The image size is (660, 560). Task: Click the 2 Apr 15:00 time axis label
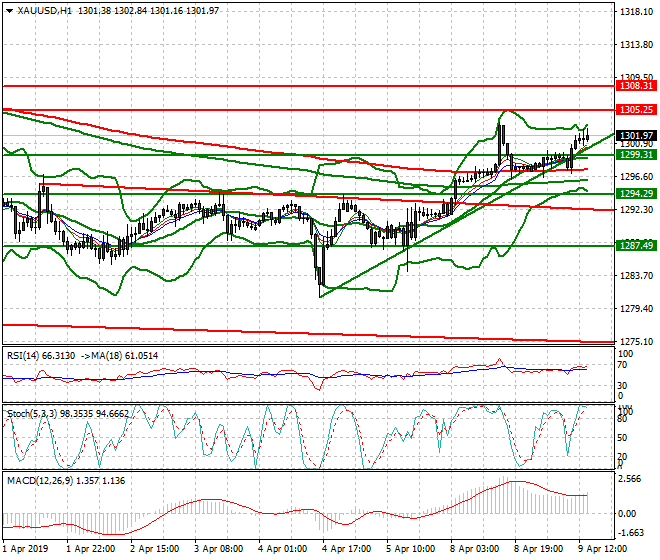pos(154,549)
